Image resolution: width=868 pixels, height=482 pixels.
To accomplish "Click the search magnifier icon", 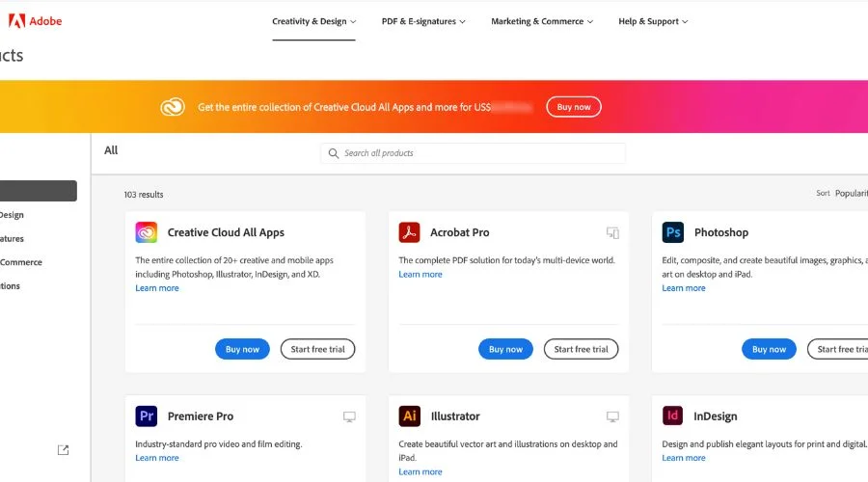I will pyautogui.click(x=334, y=153).
